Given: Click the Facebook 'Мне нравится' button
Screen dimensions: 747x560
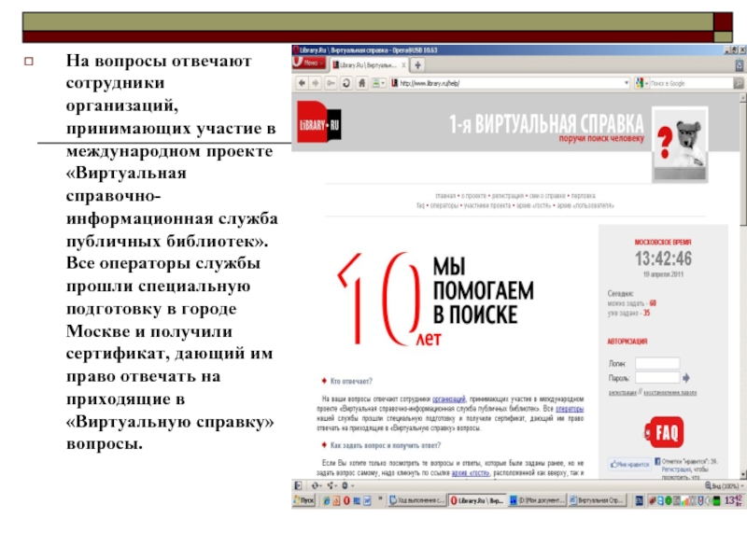Looking at the screenshot, I should (x=629, y=464).
